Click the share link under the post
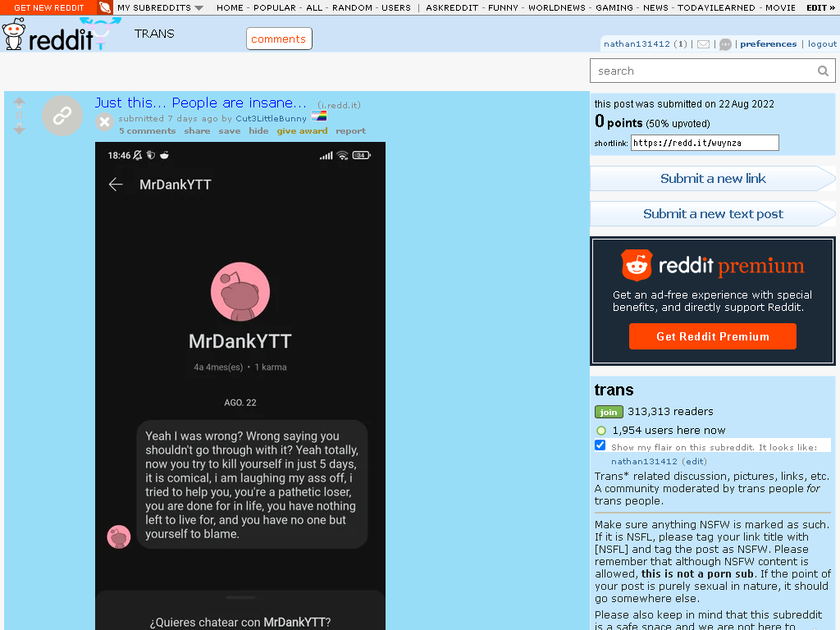The height and width of the screenshot is (630, 840). tap(197, 130)
